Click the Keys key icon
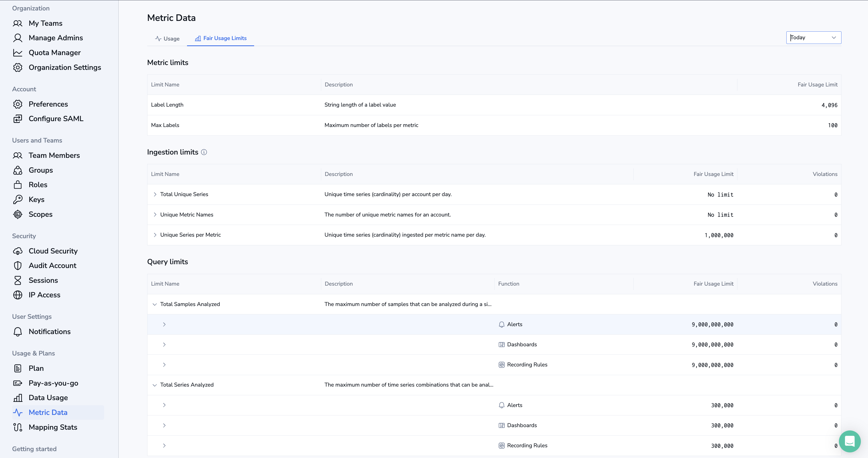This screenshot has width=868, height=458. pos(18,200)
